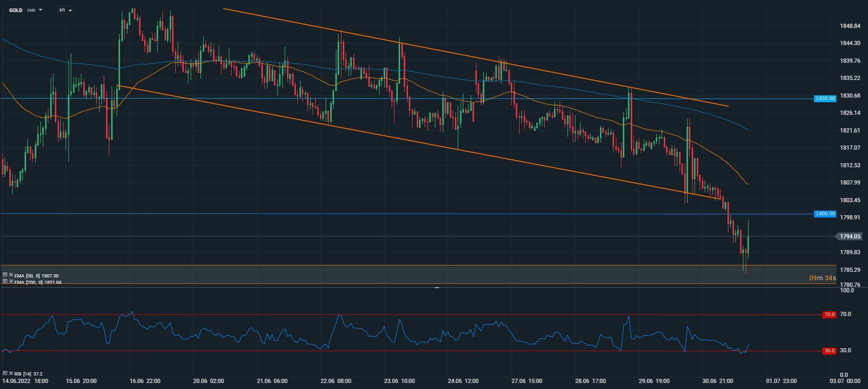Image resolution: width=868 pixels, height=389 pixels.
Task: Remove the EMA 200 indicator with its X icon
Action: point(11,281)
